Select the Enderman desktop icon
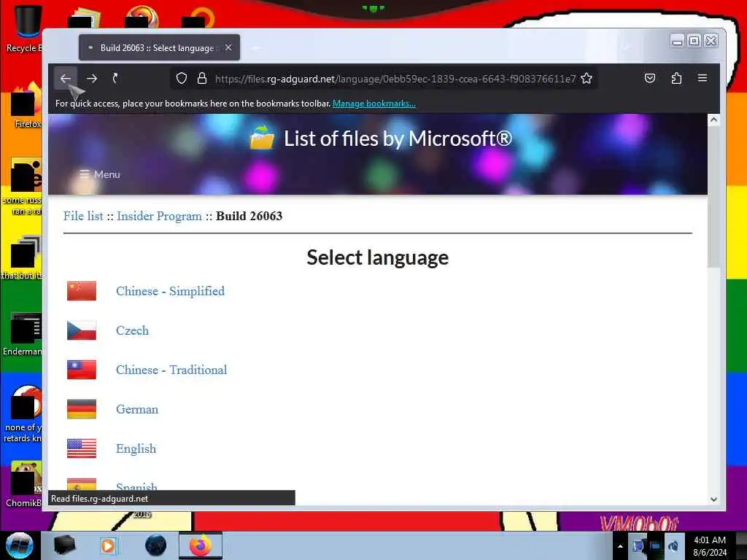747x560 pixels. tap(24, 334)
